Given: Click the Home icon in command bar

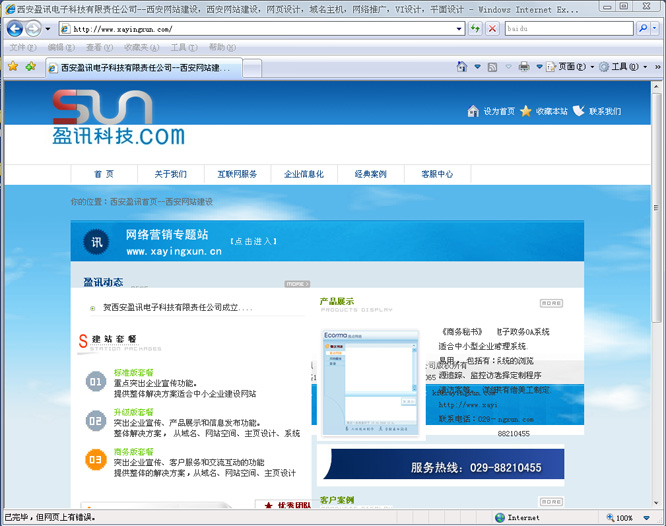Looking at the screenshot, I should 461,67.
